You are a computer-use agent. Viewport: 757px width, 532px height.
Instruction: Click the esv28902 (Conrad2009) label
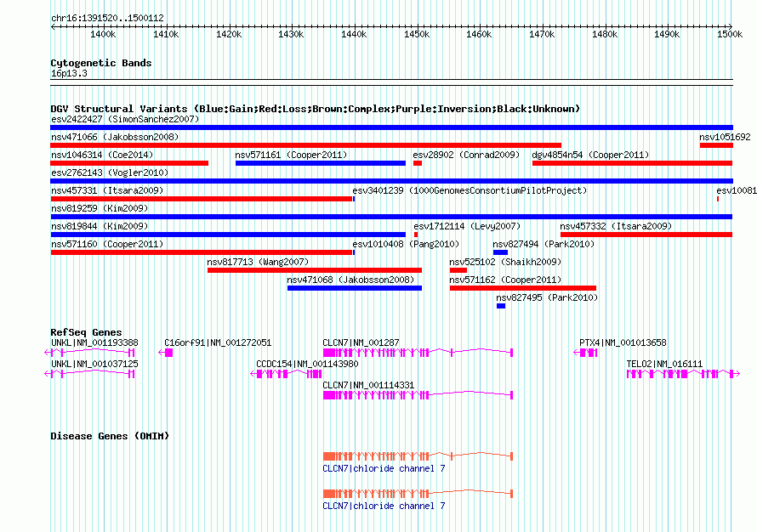[466, 155]
